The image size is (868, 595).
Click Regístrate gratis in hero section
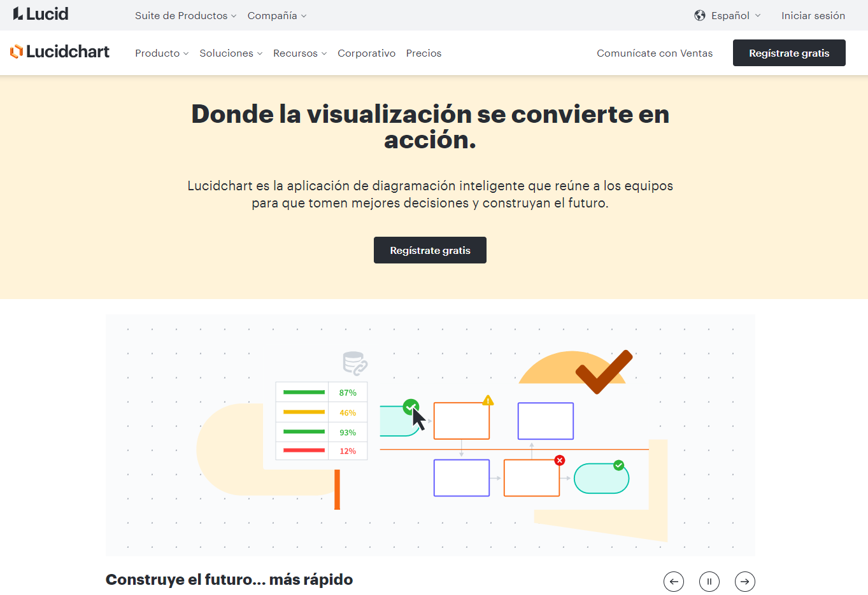coord(430,250)
